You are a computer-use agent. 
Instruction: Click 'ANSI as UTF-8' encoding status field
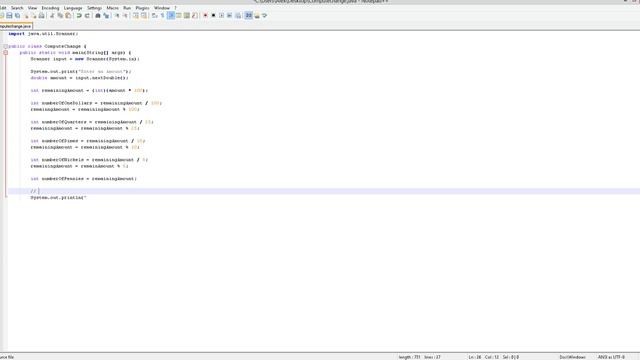[611, 357]
